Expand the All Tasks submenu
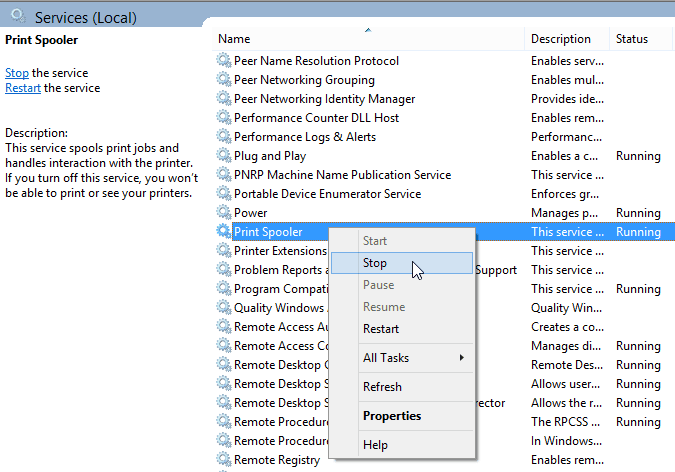 click(402, 358)
